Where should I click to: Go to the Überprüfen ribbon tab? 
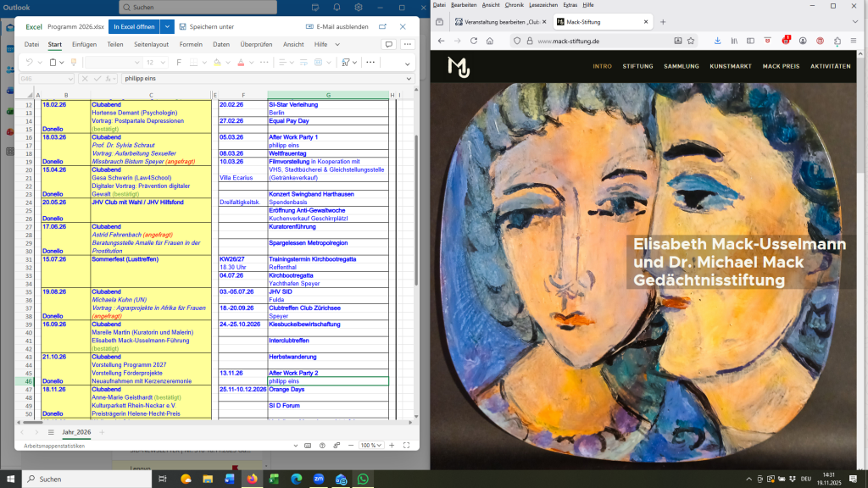tap(256, 44)
